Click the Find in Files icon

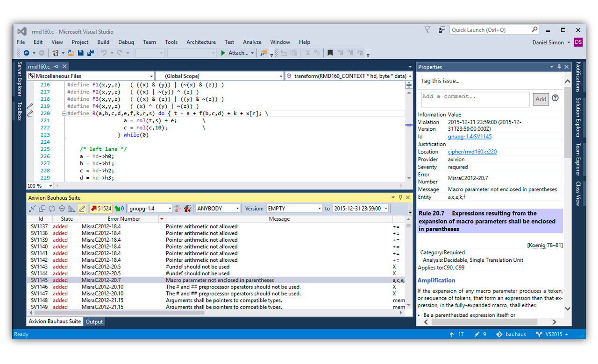tap(263, 53)
